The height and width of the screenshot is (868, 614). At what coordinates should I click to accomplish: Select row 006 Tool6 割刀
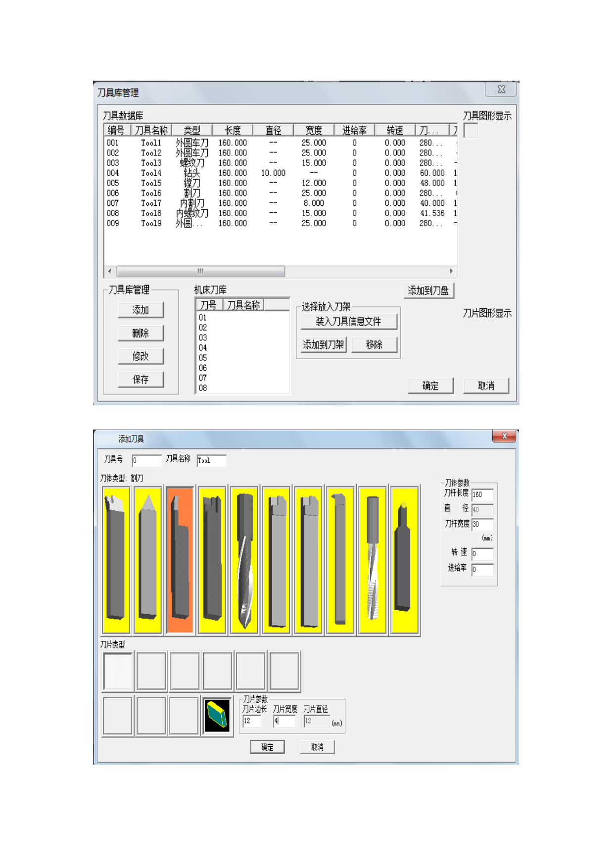tap(281, 193)
